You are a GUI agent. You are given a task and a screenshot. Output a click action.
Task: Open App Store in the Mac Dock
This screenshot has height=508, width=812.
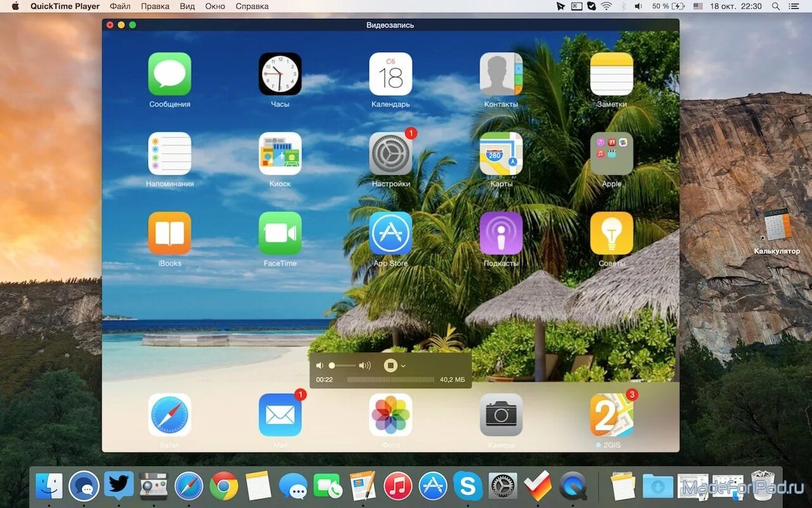pos(433,486)
